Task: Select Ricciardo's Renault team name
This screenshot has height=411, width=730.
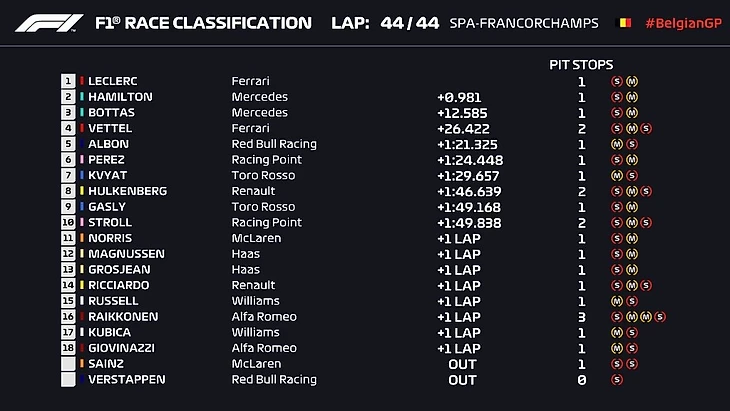Action: (x=254, y=285)
